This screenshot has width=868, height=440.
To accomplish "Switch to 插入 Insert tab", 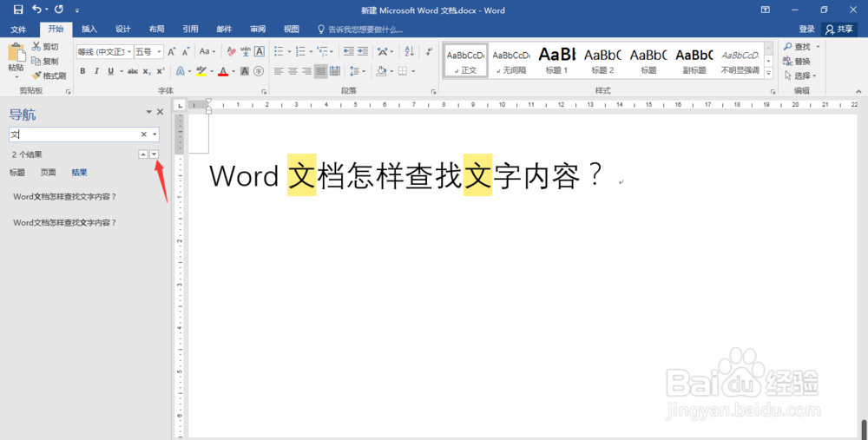I will pyautogui.click(x=89, y=29).
